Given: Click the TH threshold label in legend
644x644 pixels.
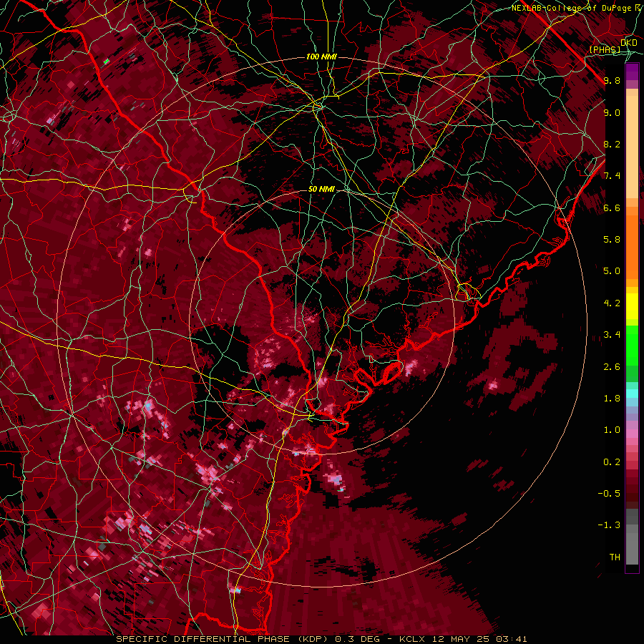Looking at the screenshot, I should point(615,557).
